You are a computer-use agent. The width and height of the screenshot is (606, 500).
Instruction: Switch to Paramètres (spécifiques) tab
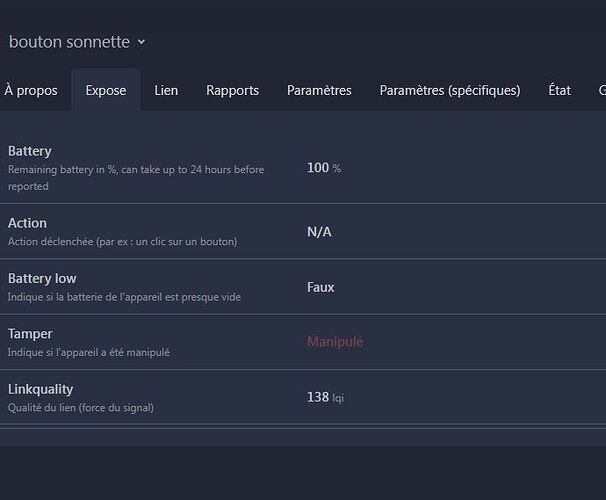(449, 90)
